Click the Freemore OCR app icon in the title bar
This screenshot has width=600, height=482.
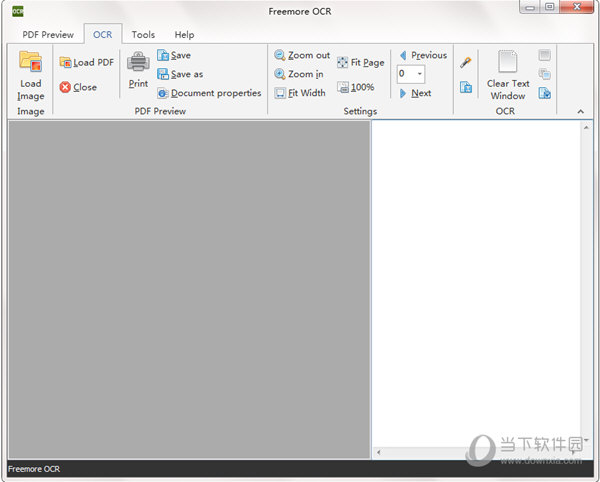tap(18, 11)
